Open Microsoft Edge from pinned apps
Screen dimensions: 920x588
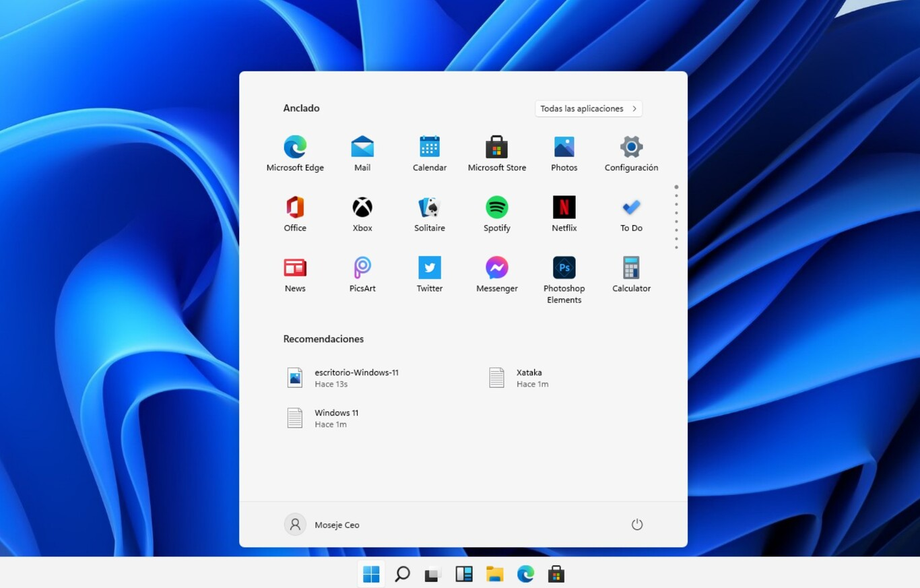coord(295,154)
